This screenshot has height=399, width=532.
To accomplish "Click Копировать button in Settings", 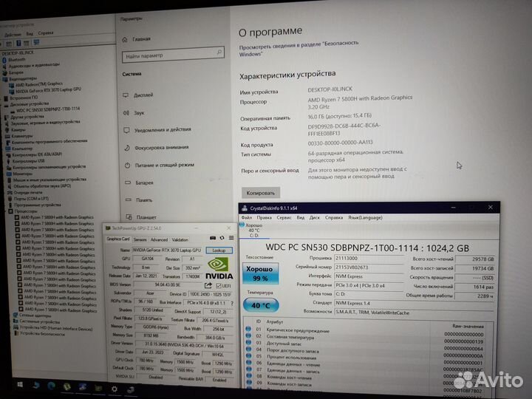I will [x=261, y=193].
